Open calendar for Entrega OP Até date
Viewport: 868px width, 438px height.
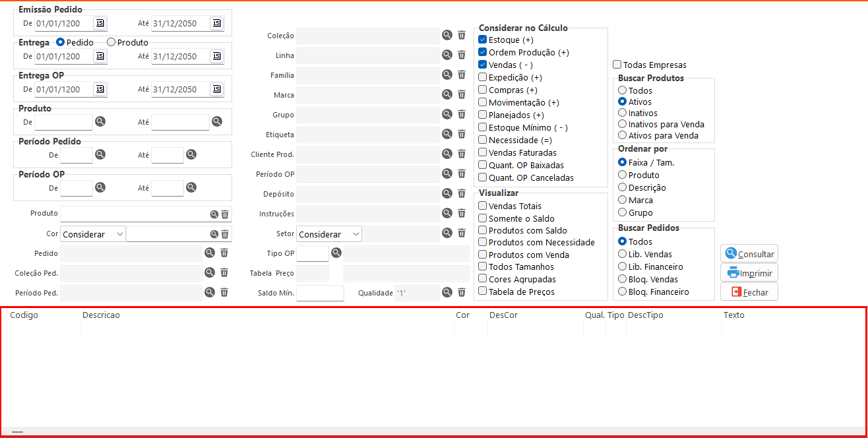click(216, 90)
